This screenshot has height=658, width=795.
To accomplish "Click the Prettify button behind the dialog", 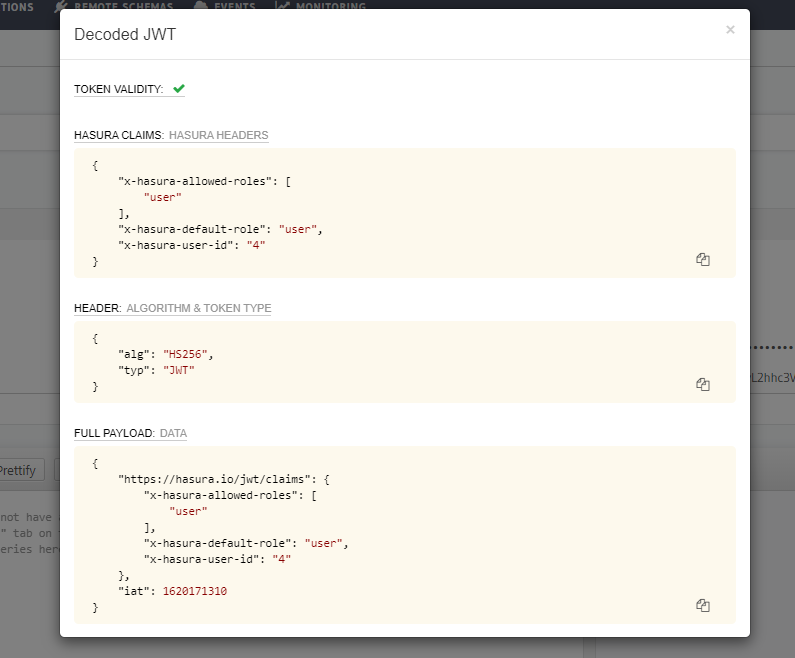I will (19, 470).
